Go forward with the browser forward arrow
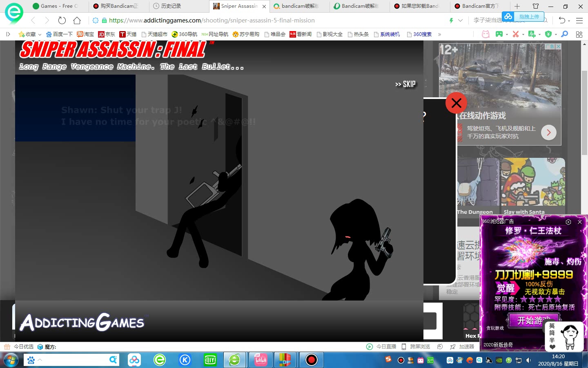Image resolution: width=588 pixels, height=368 pixels. click(47, 20)
